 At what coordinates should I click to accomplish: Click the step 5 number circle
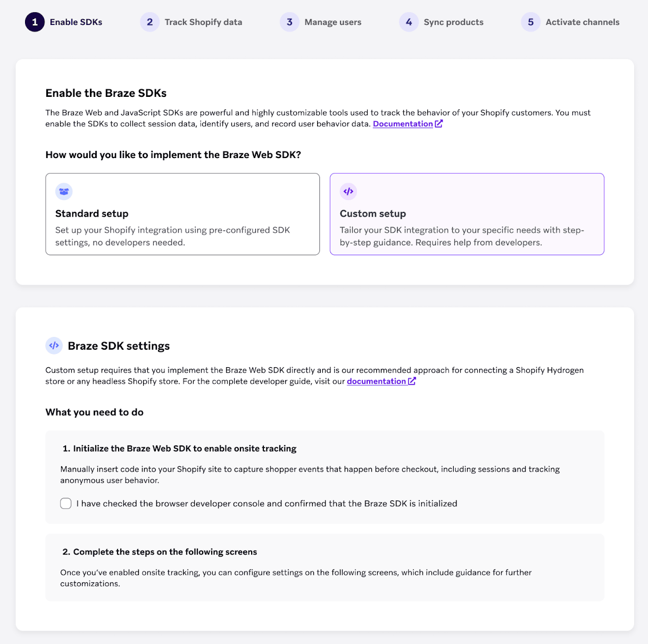530,22
